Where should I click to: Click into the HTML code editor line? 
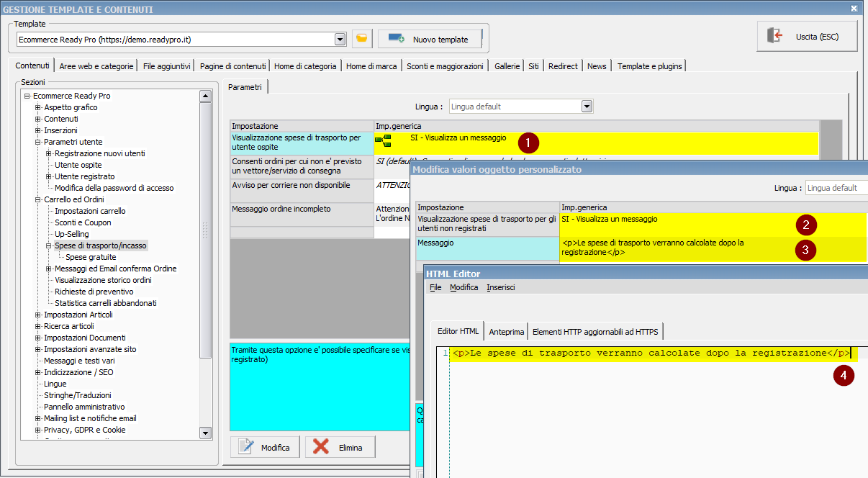pos(648,353)
